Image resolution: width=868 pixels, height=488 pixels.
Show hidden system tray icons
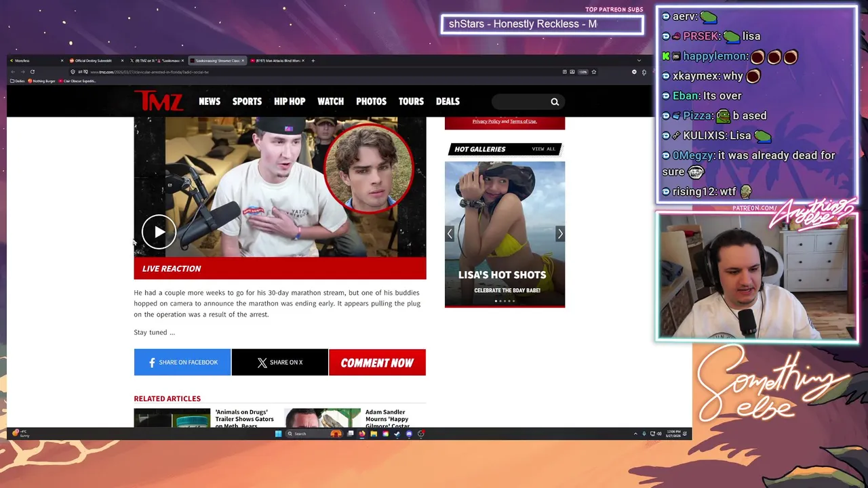pyautogui.click(x=635, y=434)
